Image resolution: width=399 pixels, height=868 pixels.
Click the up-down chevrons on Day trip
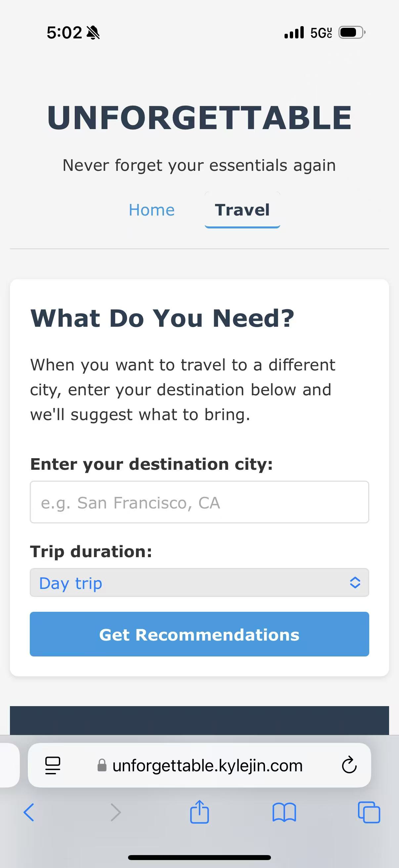coord(355,583)
